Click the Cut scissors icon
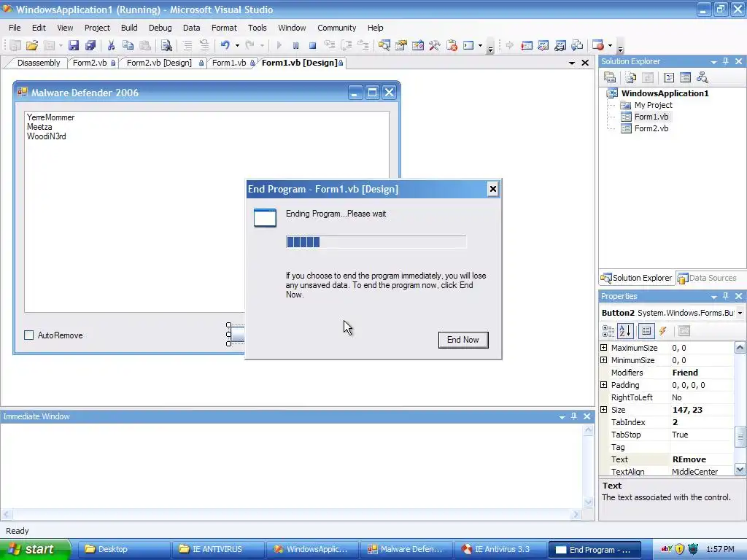Viewport: 747px width, 560px height. (x=111, y=46)
